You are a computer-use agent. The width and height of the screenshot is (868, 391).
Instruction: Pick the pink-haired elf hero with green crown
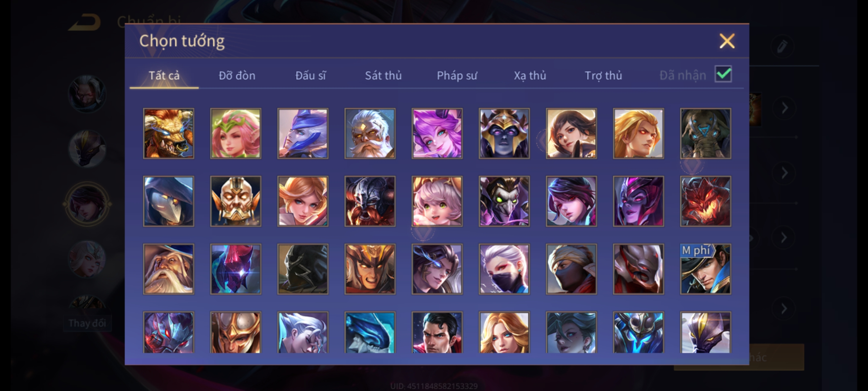point(235,134)
